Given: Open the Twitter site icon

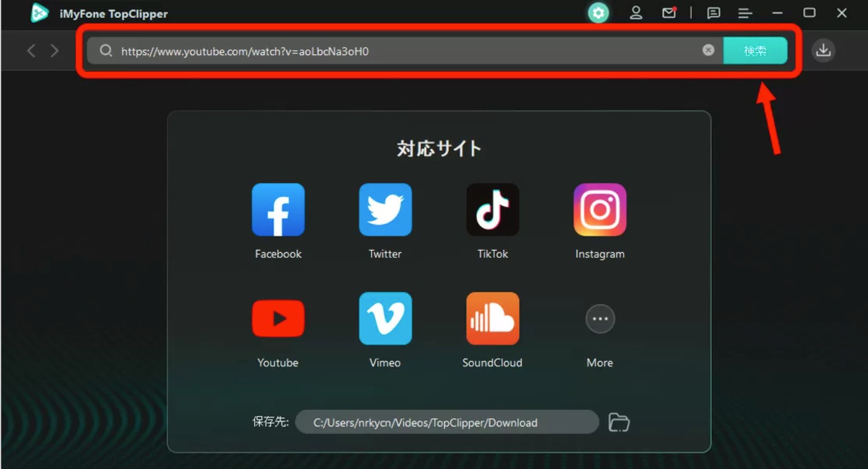Looking at the screenshot, I should tap(385, 209).
